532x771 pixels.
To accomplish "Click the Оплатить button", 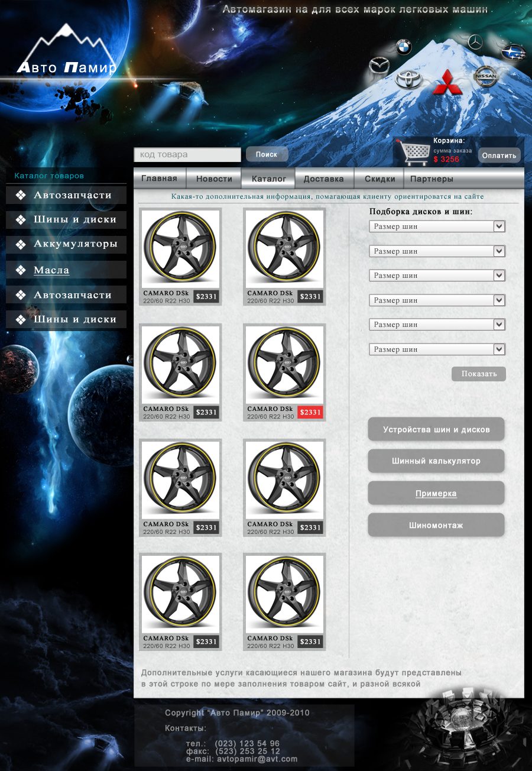I will point(499,156).
